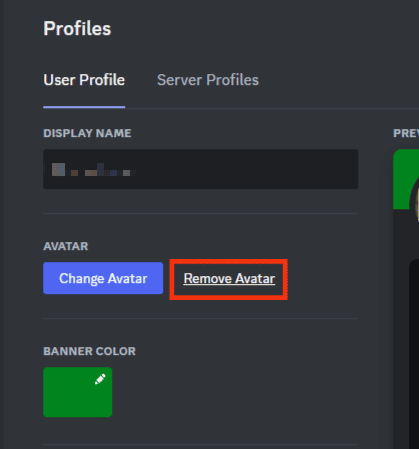Click the Display Name input field
The height and width of the screenshot is (449, 419).
201,169
